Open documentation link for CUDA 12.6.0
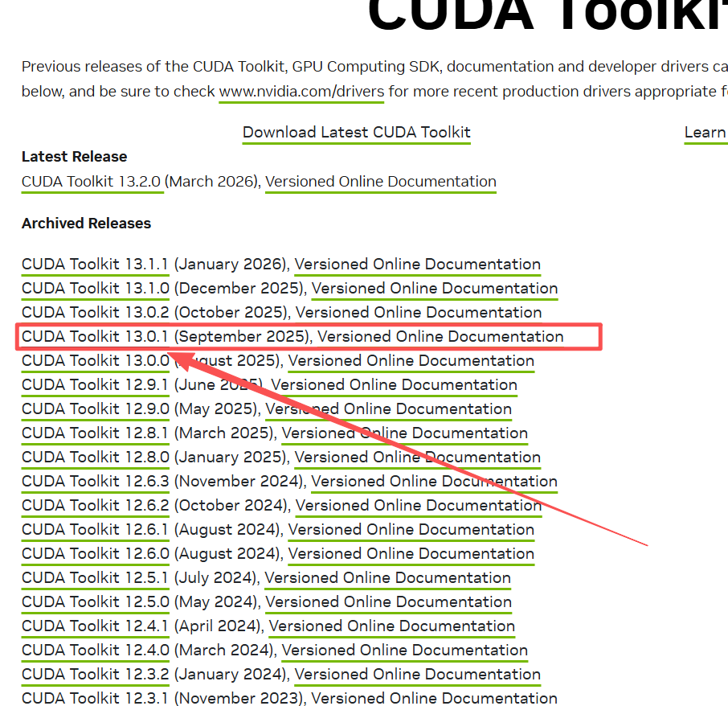 pos(411,554)
